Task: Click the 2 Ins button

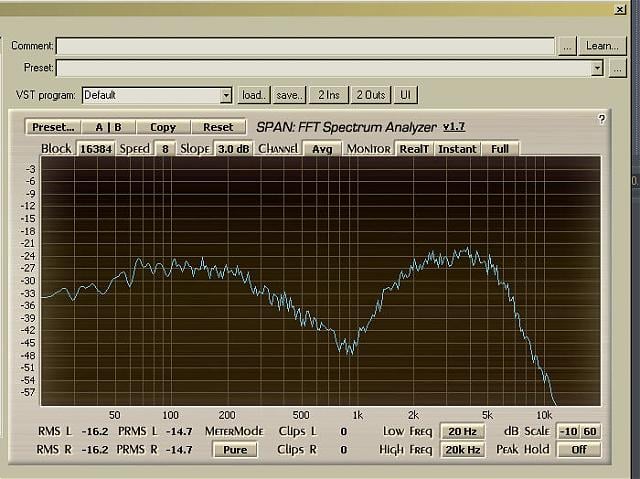Action: [x=329, y=95]
